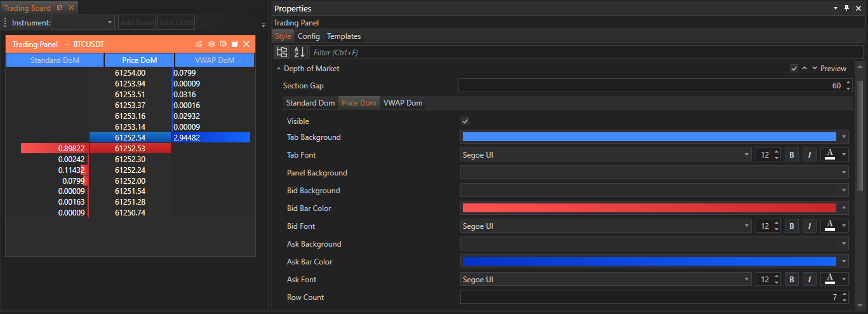The width and height of the screenshot is (868, 314).
Task: Toggle bold for Tab Font
Action: pyautogui.click(x=792, y=154)
